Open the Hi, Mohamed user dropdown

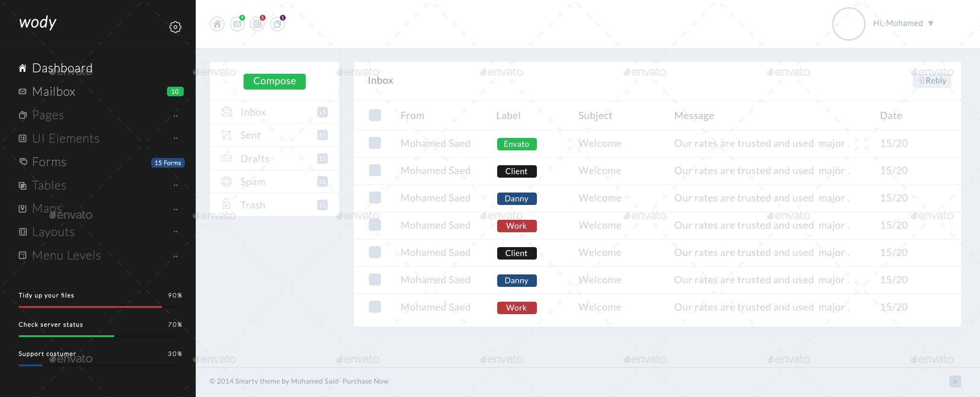pos(903,23)
